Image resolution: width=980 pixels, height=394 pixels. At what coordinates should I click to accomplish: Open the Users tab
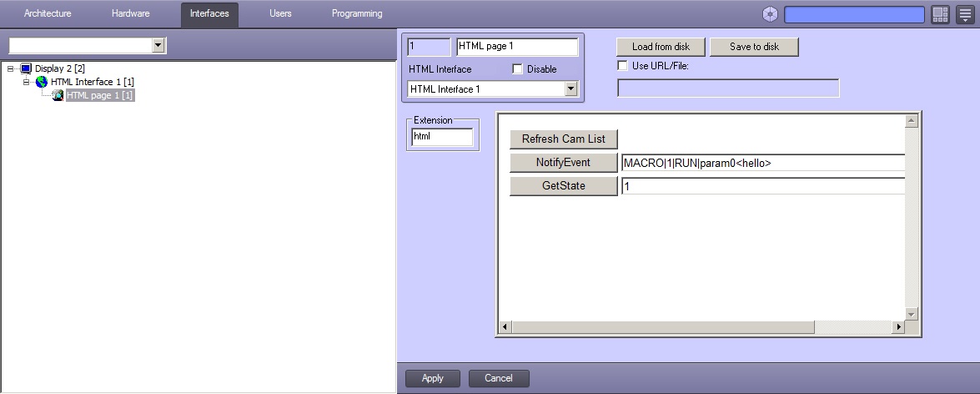(x=280, y=14)
